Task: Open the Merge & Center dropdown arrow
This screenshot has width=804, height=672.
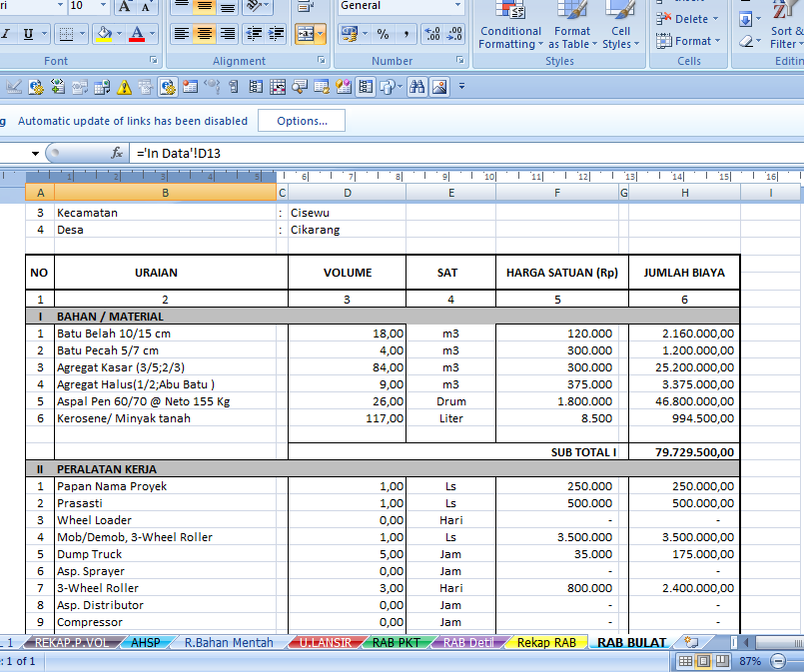Action: point(321,34)
